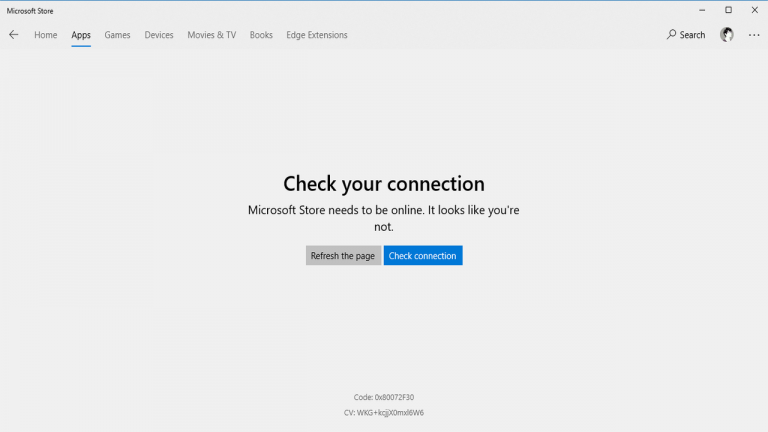The width and height of the screenshot is (768, 432).
Task: Click the Refresh the page button
Action: [343, 256]
